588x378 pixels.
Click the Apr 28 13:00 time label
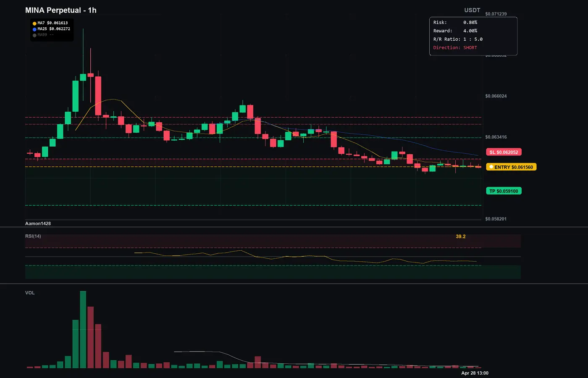click(x=475, y=373)
